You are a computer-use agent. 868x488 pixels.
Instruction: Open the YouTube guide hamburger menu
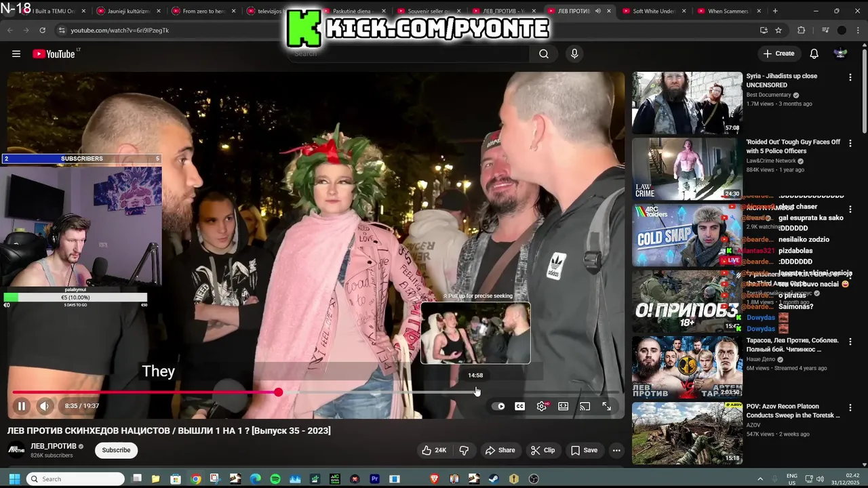[x=16, y=54]
